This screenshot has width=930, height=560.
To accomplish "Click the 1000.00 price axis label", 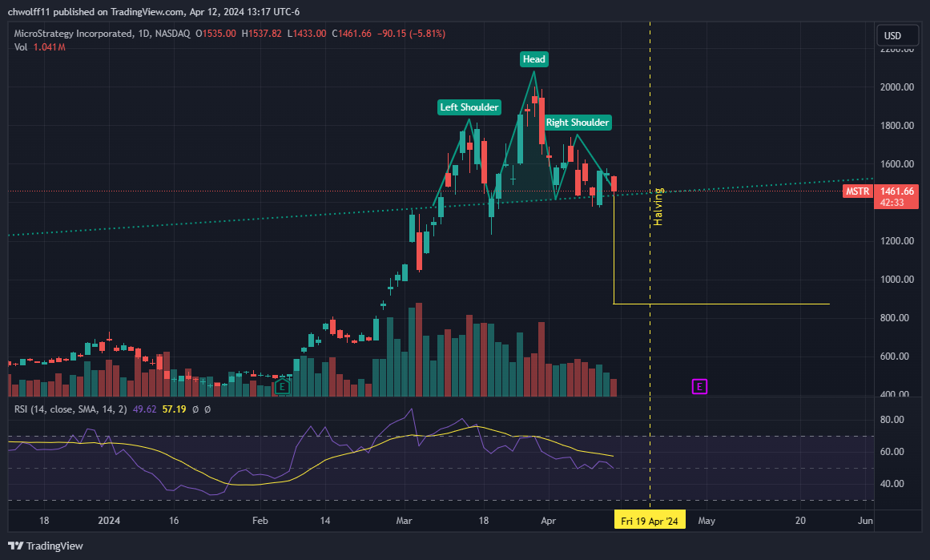I will (x=897, y=280).
